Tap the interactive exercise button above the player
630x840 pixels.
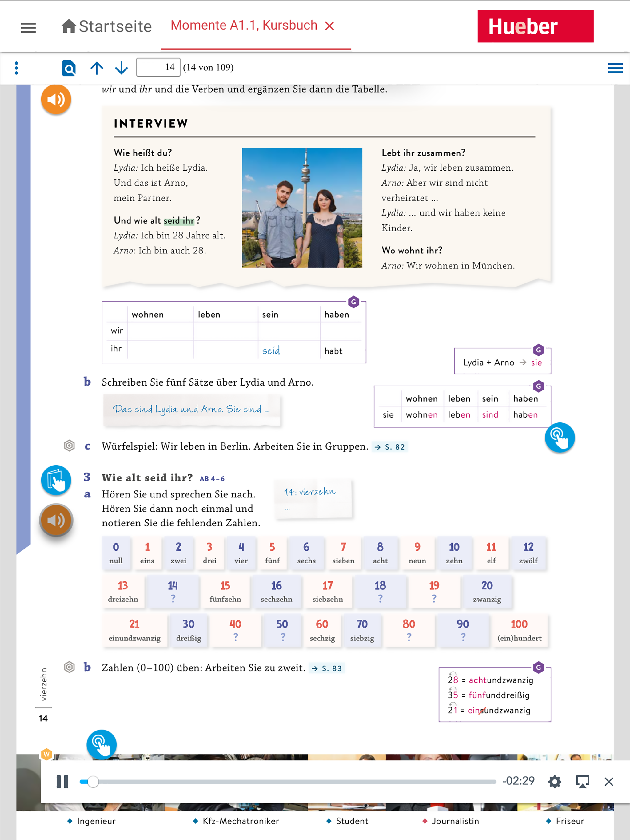pyautogui.click(x=102, y=744)
